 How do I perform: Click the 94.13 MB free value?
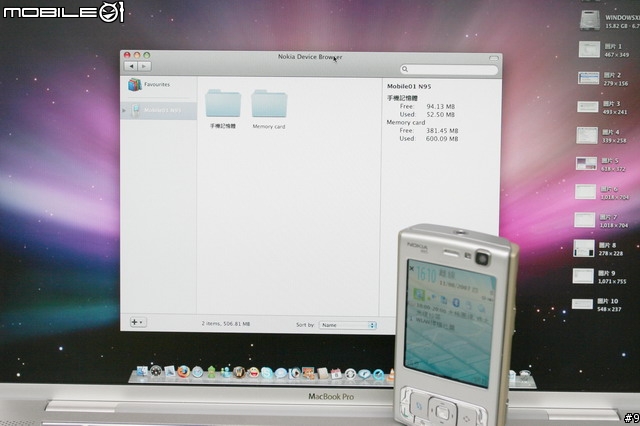tap(440, 106)
